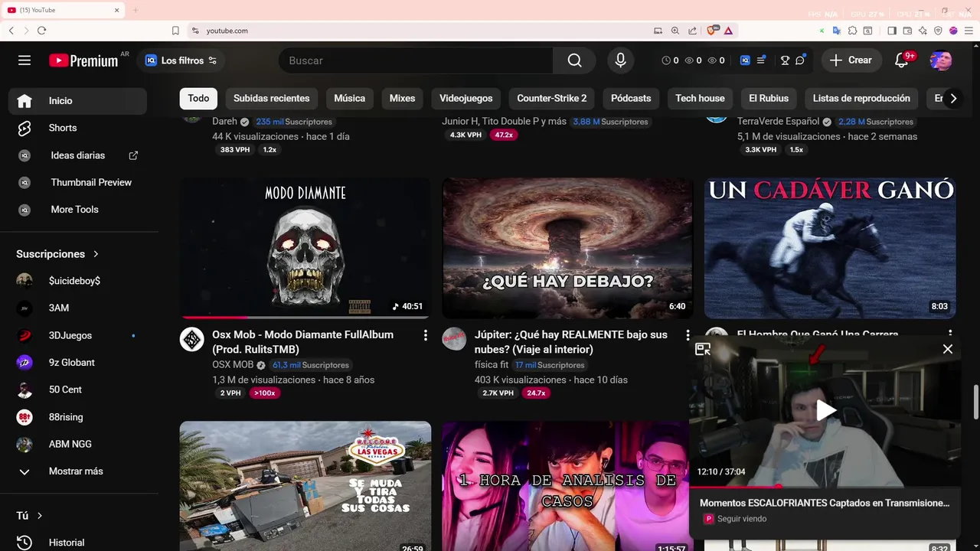980x551 pixels.
Task: Open Ideas diarias link
Action: 77,155
